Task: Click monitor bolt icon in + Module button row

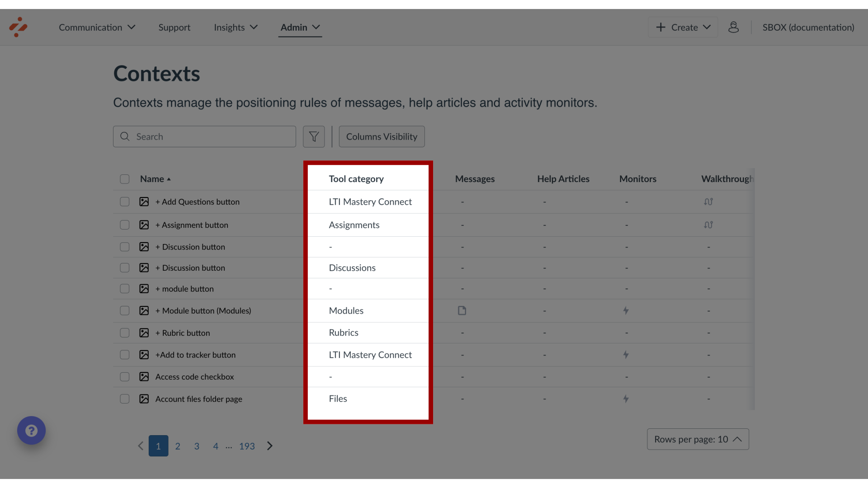Action: (x=626, y=310)
